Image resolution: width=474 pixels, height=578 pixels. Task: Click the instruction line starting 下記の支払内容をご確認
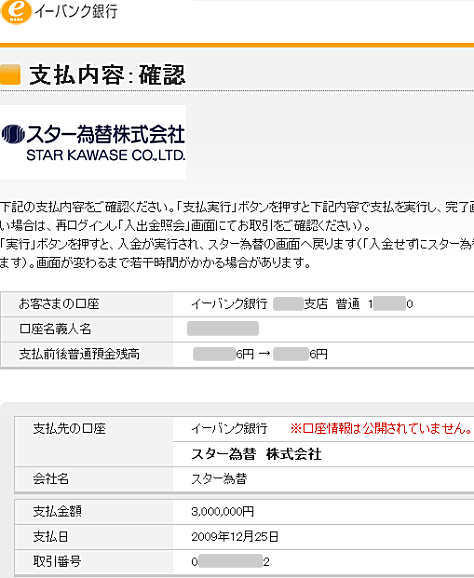(x=237, y=207)
